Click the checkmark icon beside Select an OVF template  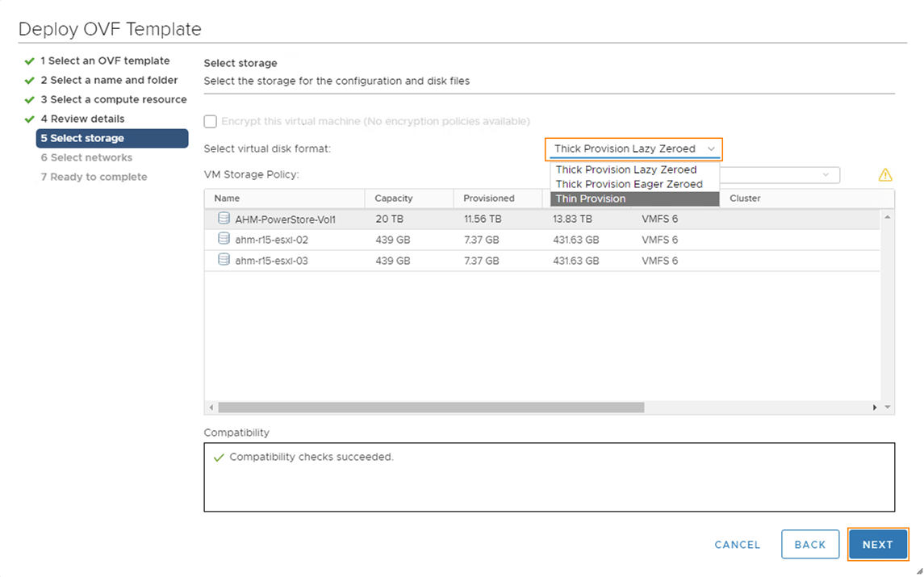point(29,61)
